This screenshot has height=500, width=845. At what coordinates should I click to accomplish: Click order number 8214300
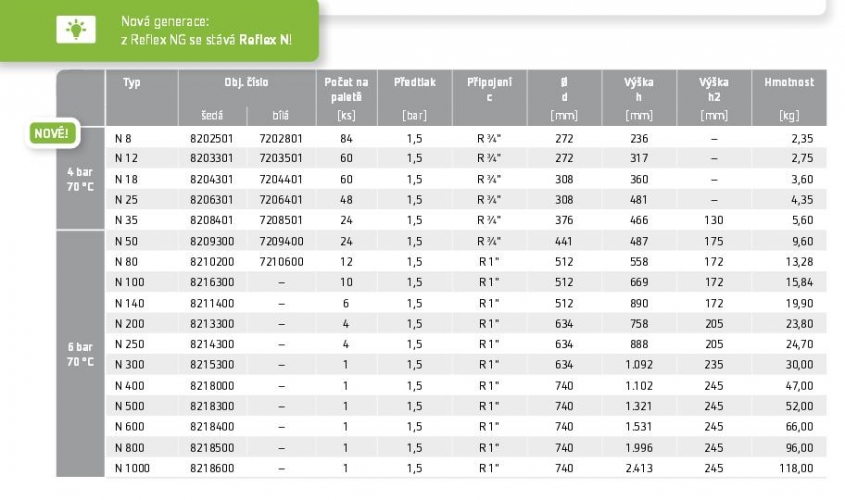pos(212,344)
